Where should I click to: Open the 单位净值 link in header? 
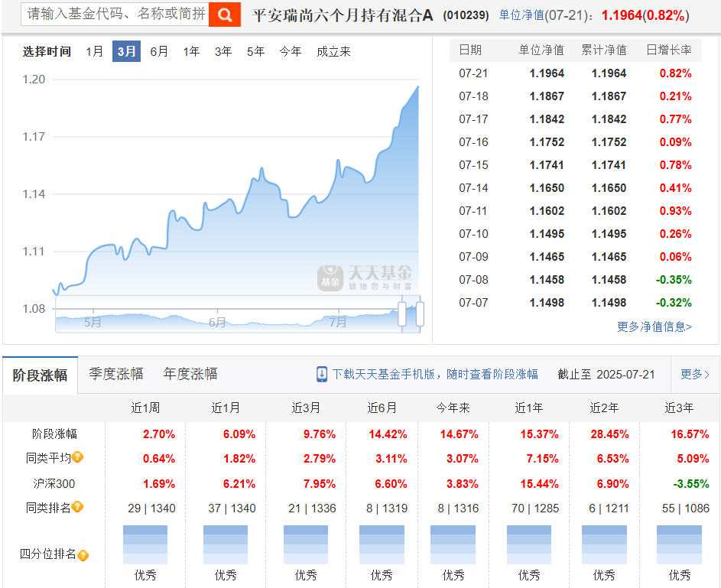pos(521,15)
